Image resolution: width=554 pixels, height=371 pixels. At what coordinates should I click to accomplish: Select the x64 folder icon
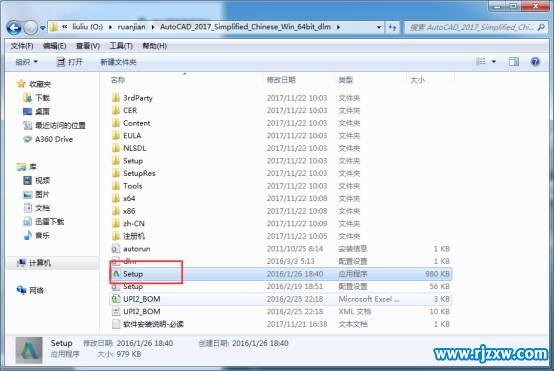pyautogui.click(x=116, y=198)
